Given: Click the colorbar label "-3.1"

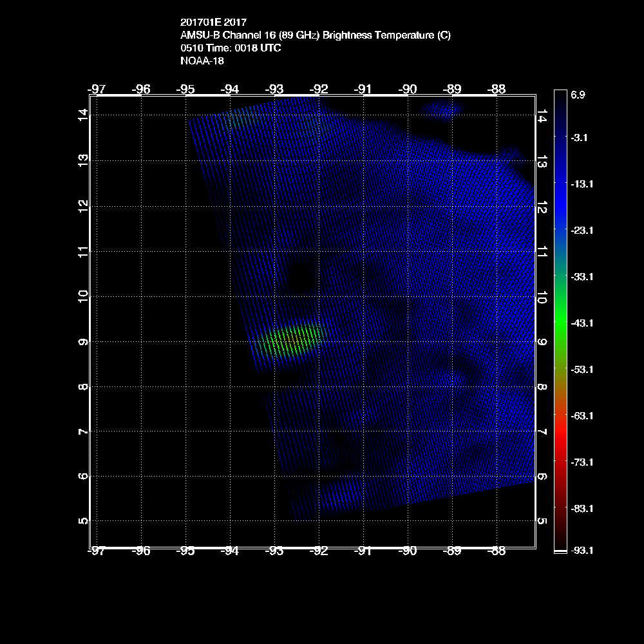Looking at the screenshot, I should tap(579, 138).
